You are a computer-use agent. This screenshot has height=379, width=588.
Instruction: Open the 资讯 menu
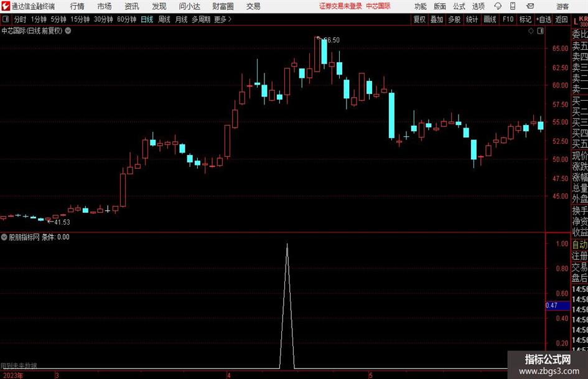[x=132, y=6]
